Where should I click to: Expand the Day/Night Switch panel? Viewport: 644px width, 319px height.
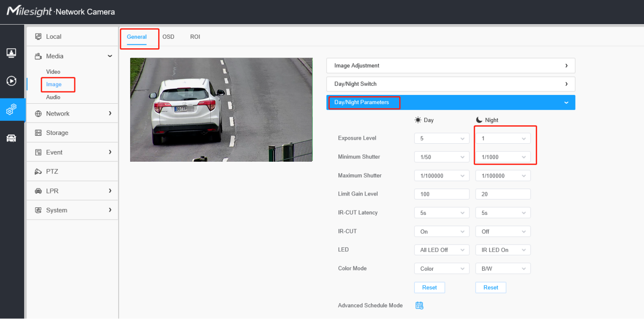[x=451, y=84]
